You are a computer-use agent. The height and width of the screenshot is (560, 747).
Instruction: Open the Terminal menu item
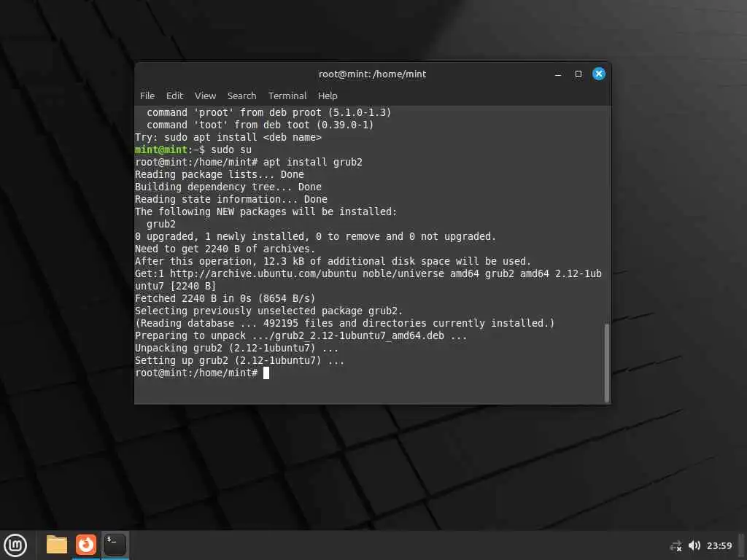click(x=287, y=96)
